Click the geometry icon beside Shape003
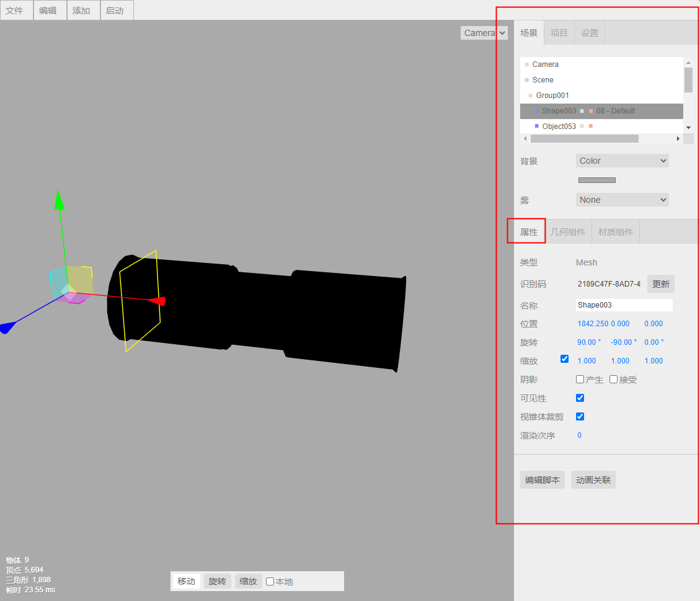Image resolution: width=700 pixels, height=601 pixels. click(582, 111)
